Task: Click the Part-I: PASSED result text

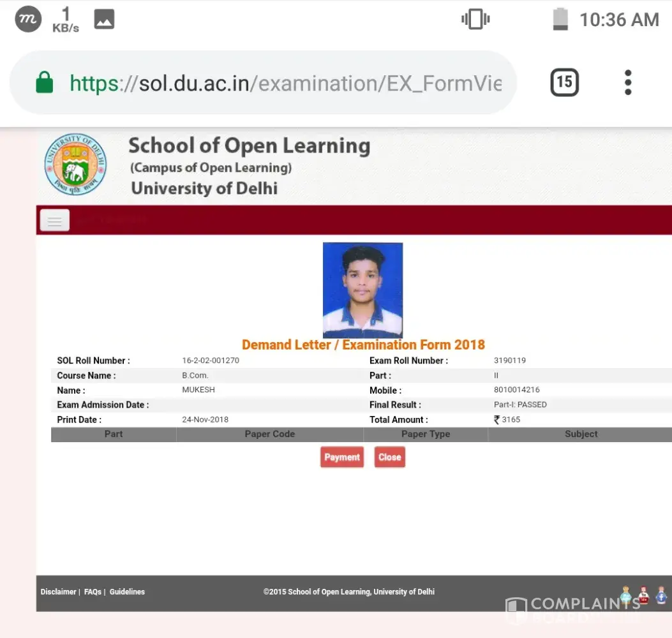Action: 520,404
